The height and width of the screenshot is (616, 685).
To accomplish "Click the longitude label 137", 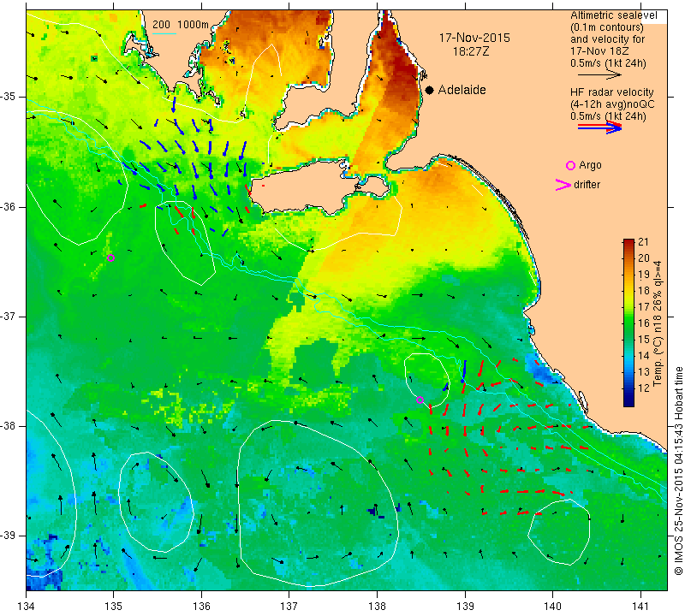I will (x=289, y=606).
